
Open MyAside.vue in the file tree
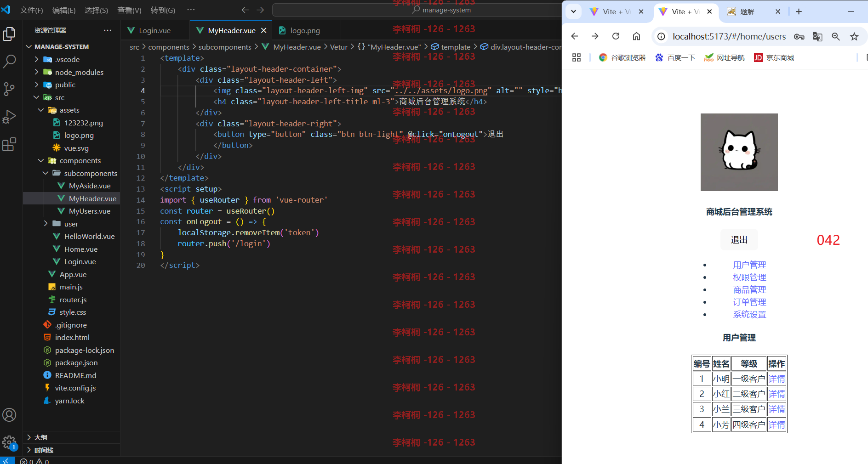point(90,186)
